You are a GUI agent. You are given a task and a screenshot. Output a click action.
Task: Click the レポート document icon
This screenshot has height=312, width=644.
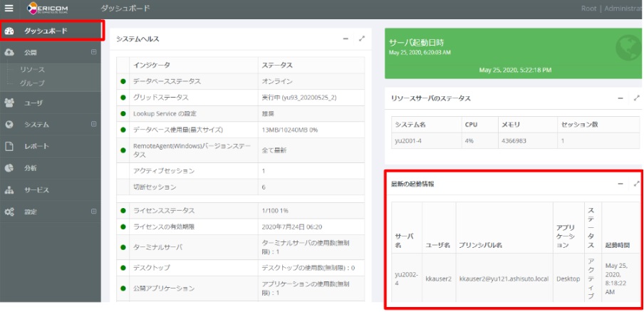tap(9, 146)
